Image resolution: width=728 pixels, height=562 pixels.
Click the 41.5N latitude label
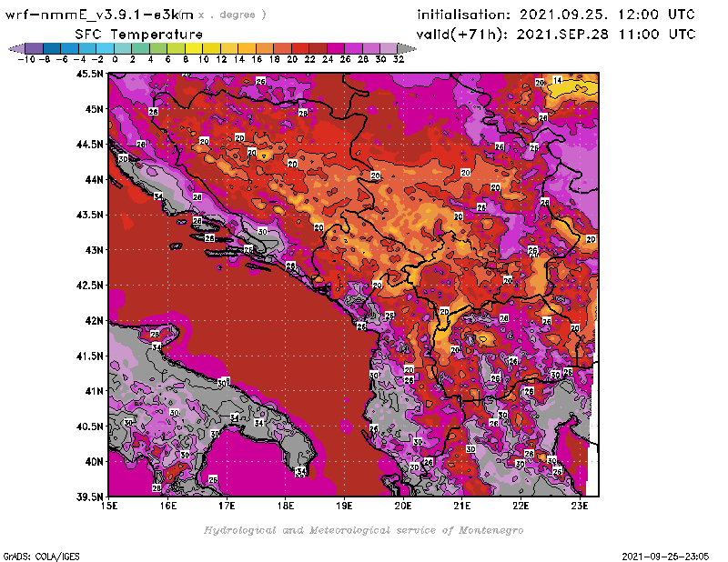90,356
